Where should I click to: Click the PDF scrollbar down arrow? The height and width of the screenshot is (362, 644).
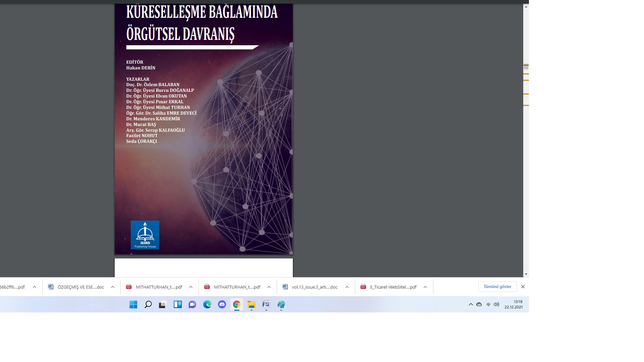click(x=526, y=274)
